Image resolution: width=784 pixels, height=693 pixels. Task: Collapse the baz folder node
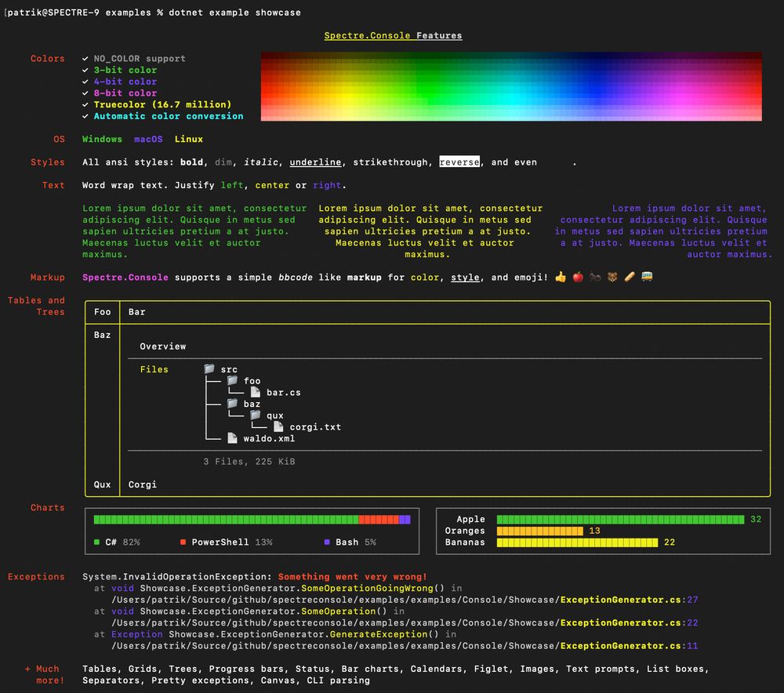coord(232,405)
